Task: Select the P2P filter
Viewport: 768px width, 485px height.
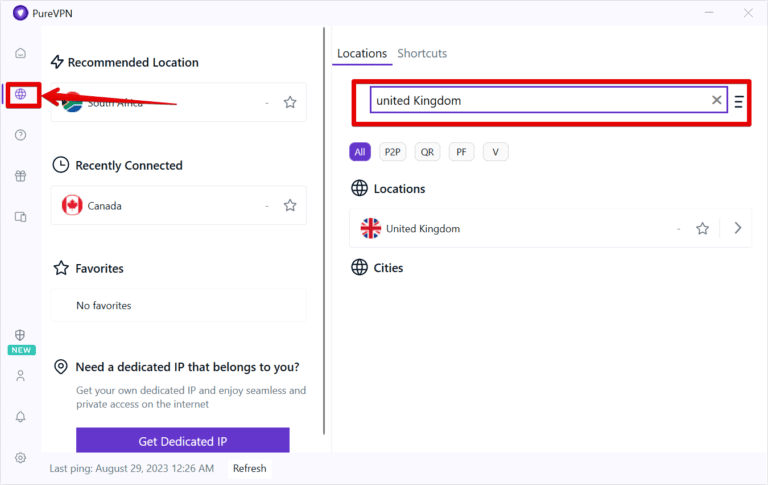Action: 392,152
